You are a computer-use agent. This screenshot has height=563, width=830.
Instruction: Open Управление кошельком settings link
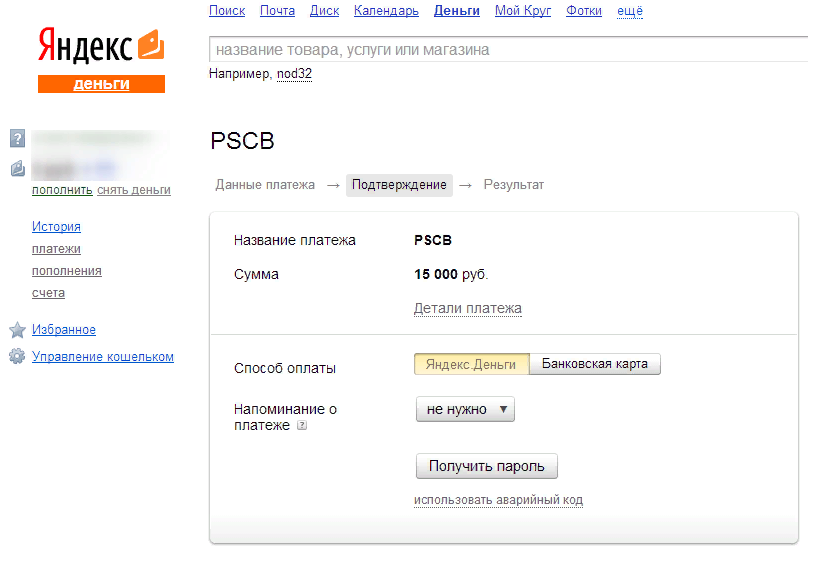103,357
